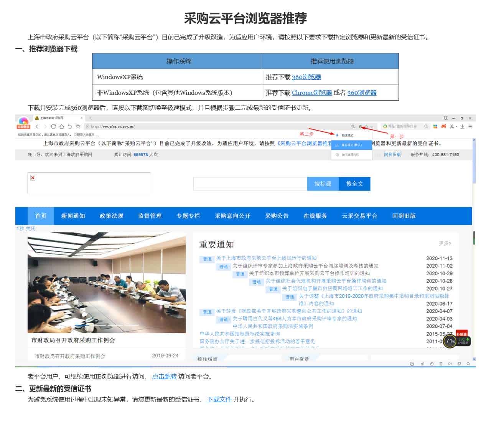
Task: Click the colorful apps grid icon in toolbar
Action: tap(436, 126)
